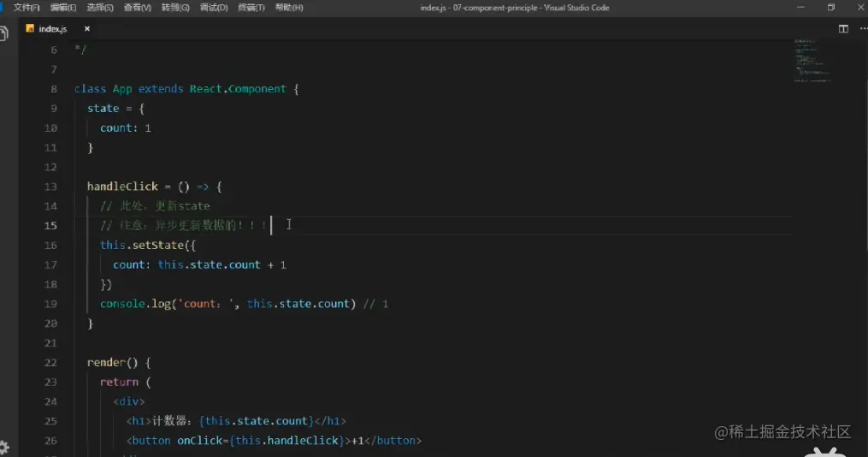Close the index.js tab
Viewport: 868px width, 457px height.
[x=87, y=29]
